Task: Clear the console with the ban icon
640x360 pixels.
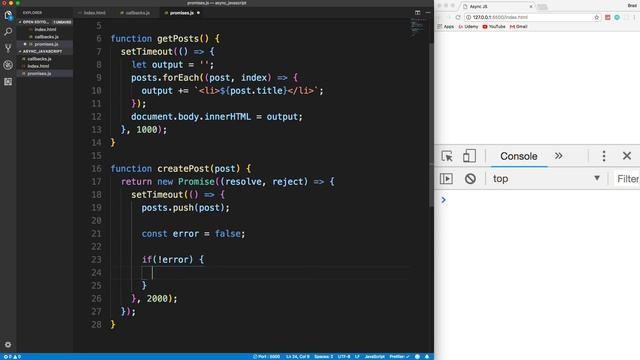Action: pyautogui.click(x=470, y=179)
